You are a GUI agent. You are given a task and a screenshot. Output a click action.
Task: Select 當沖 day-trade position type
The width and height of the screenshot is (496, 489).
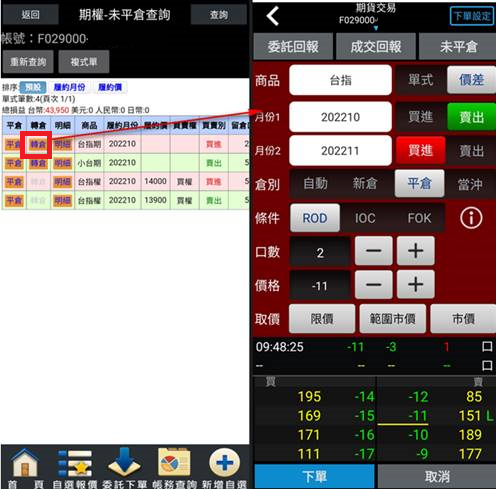(x=470, y=184)
